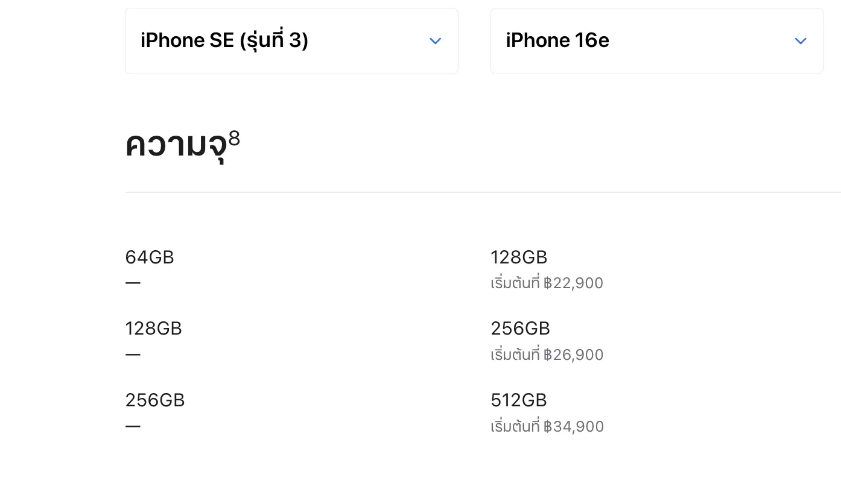
Task: Select 128GB in the iPhone 16e column
Action: [519, 257]
